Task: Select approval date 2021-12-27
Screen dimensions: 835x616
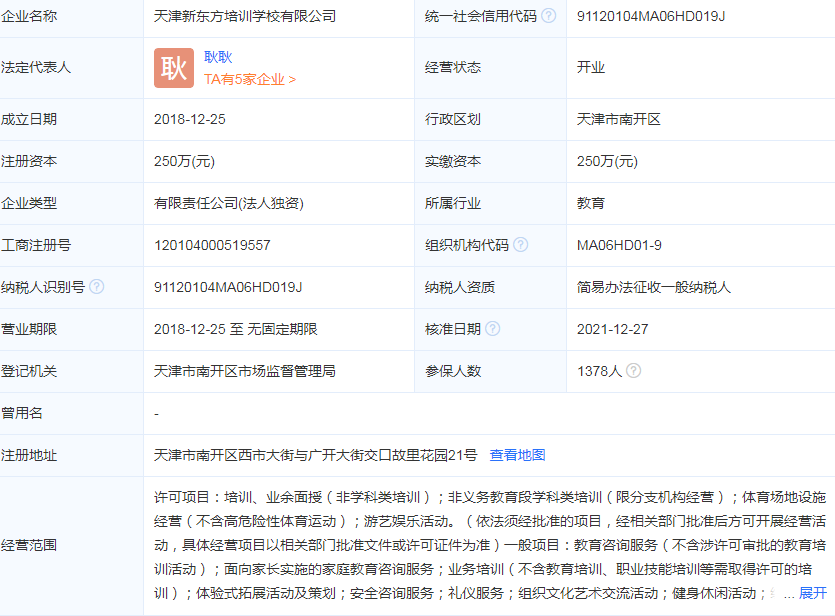Action: (x=612, y=330)
